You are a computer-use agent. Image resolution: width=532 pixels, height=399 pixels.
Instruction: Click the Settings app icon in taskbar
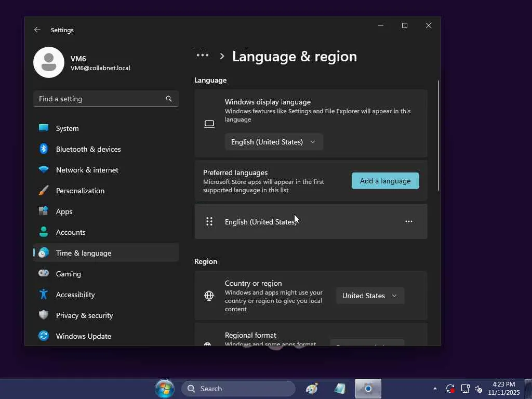(x=368, y=389)
